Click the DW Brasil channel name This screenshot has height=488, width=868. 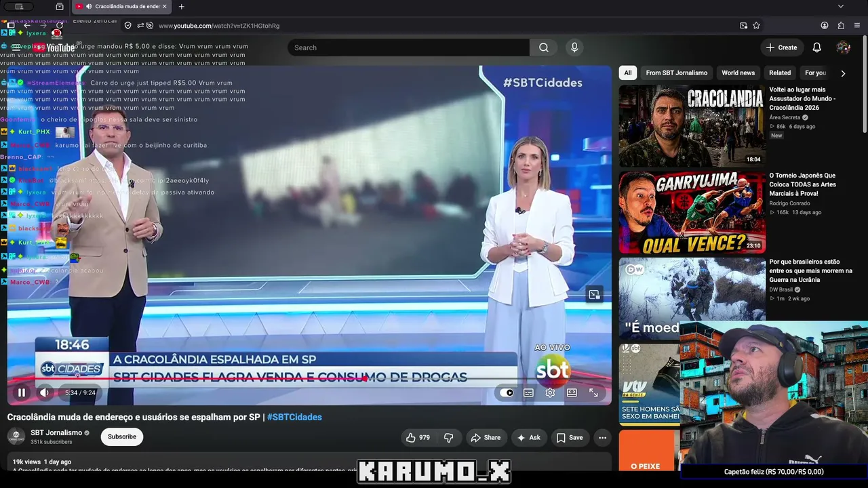coord(781,289)
